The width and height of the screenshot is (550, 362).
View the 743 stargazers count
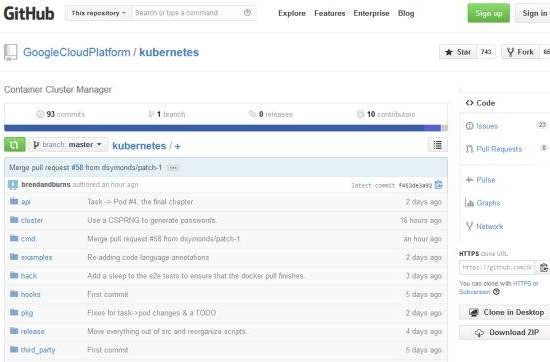point(486,52)
